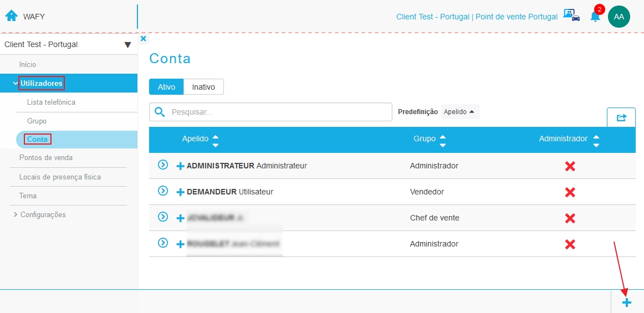Open the Lista telefónica submenu item
Viewport: 644px width, 313px height.
52,102
